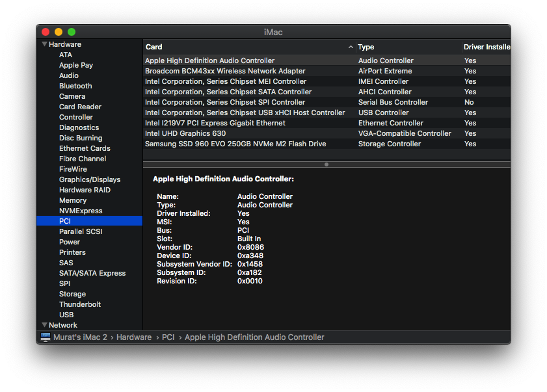Viewport: 547px width, 392px height.
Task: Click the pane divider handle dot
Action: tap(327, 164)
